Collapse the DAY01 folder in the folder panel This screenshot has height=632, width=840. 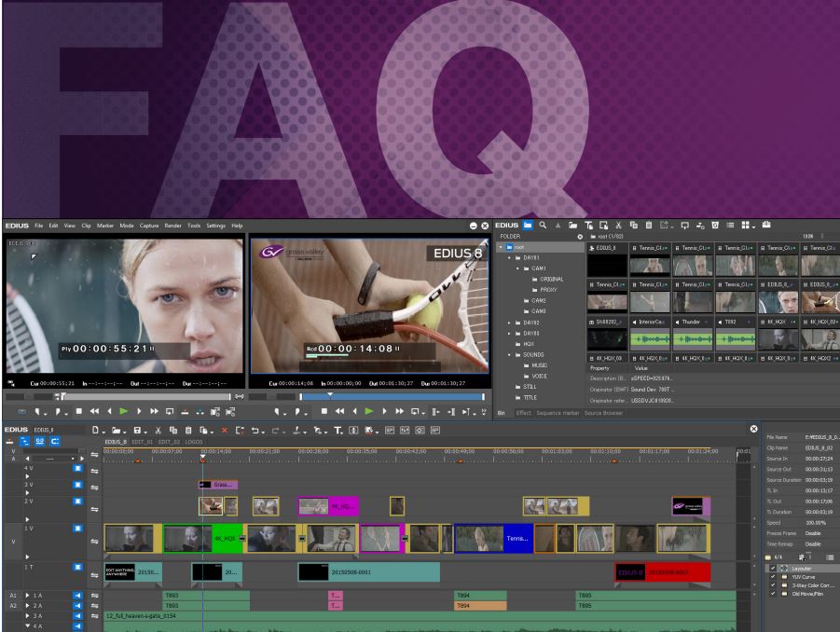pos(508,257)
